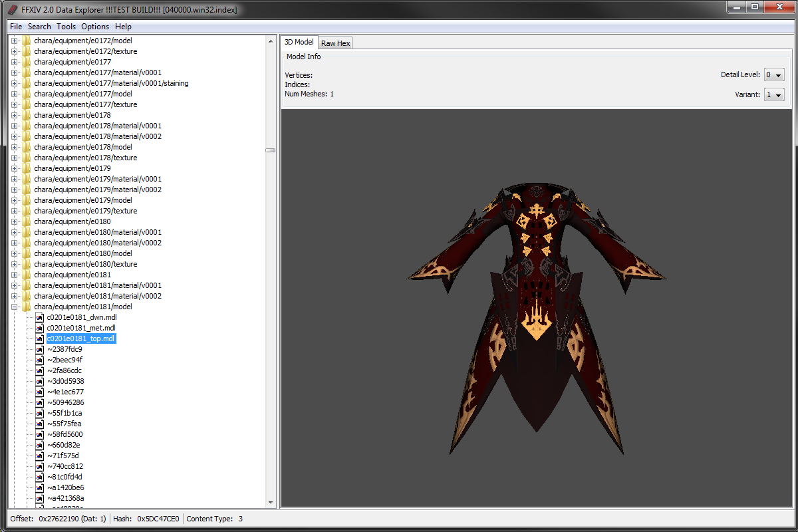
Task: Collapse the chara/equipment/e0181/model folder
Action: point(15,307)
